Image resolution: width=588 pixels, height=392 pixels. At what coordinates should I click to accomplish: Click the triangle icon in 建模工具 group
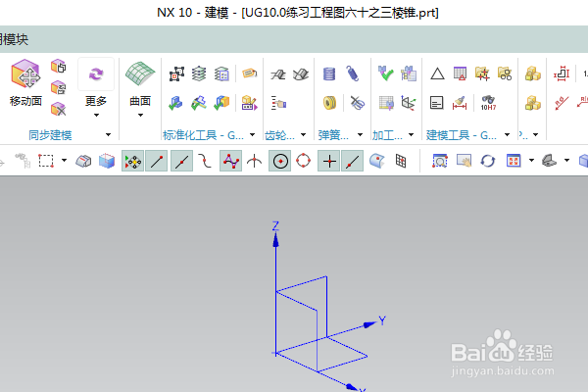437,73
